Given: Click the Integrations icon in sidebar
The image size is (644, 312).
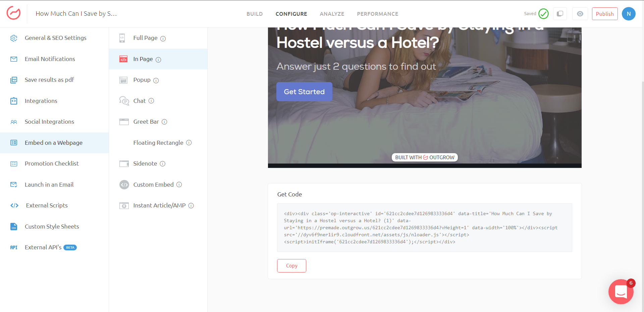Looking at the screenshot, I should [x=14, y=101].
